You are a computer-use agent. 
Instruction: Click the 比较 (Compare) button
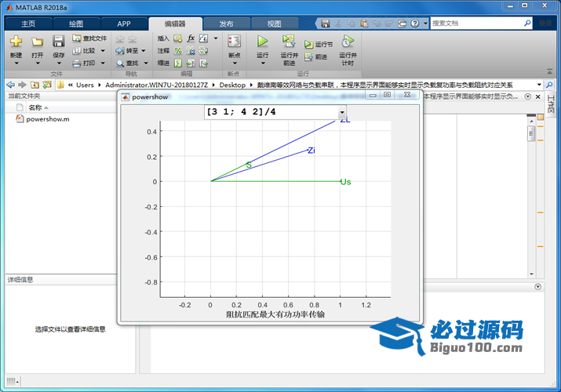(84, 51)
